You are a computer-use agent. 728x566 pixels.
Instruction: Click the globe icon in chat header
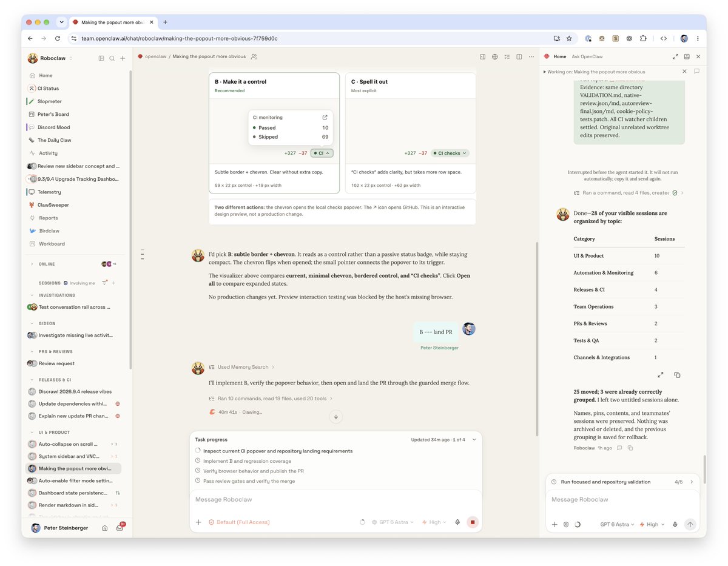tap(495, 56)
